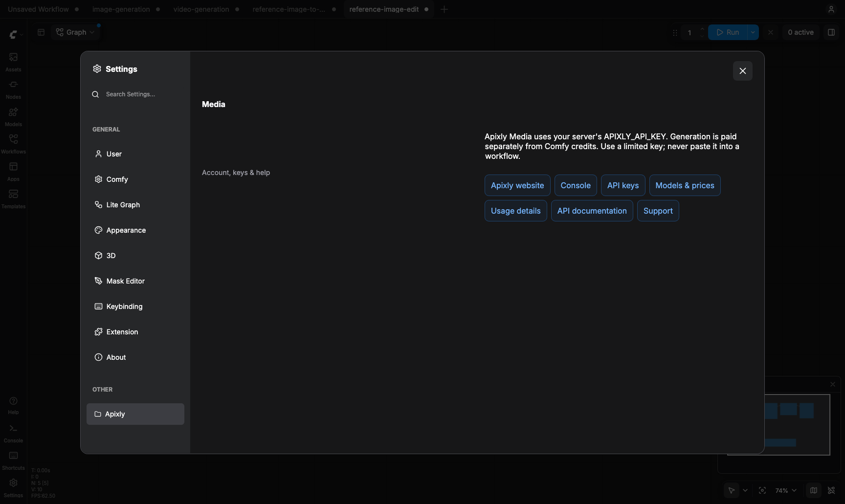The image size is (845, 504).
Task: Open the Apixly Console link
Action: coord(576,185)
